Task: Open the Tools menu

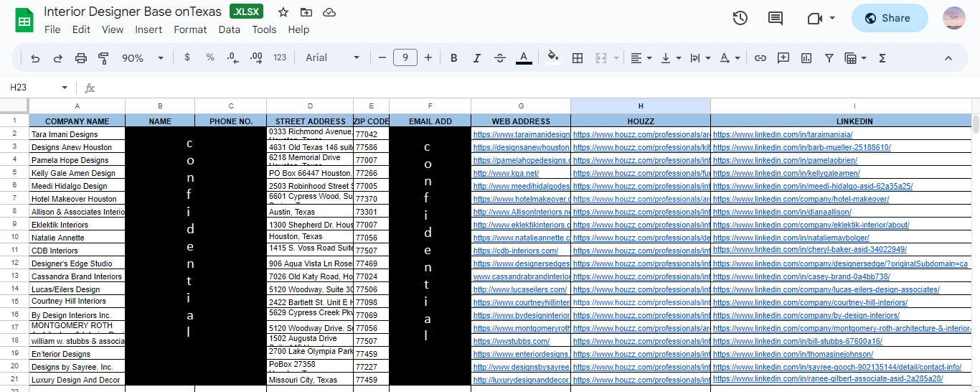Action: click(x=264, y=29)
